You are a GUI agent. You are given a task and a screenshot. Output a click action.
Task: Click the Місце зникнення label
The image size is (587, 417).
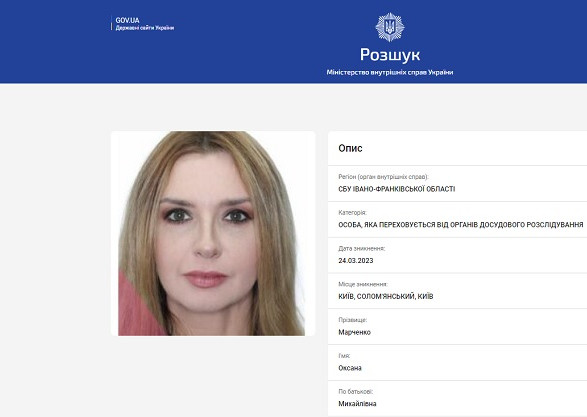pyautogui.click(x=363, y=284)
